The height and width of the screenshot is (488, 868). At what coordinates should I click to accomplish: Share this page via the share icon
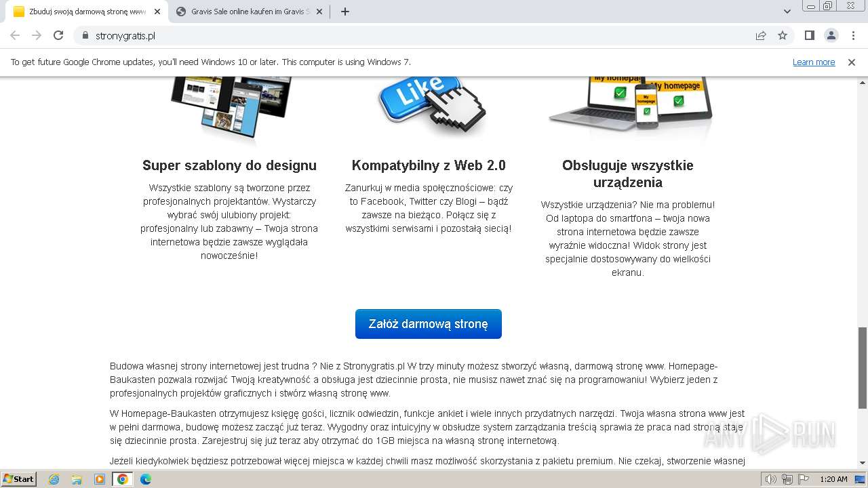coord(761,35)
